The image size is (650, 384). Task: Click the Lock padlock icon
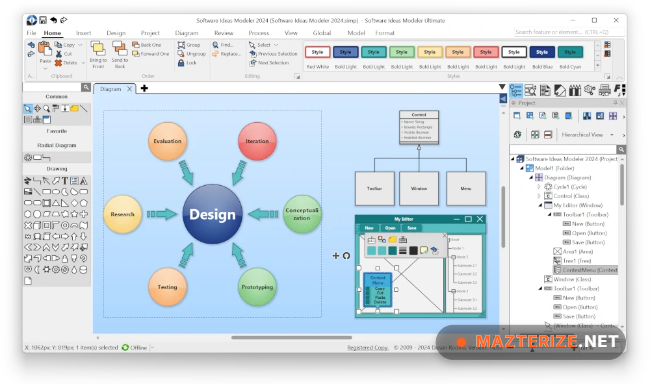tap(181, 63)
